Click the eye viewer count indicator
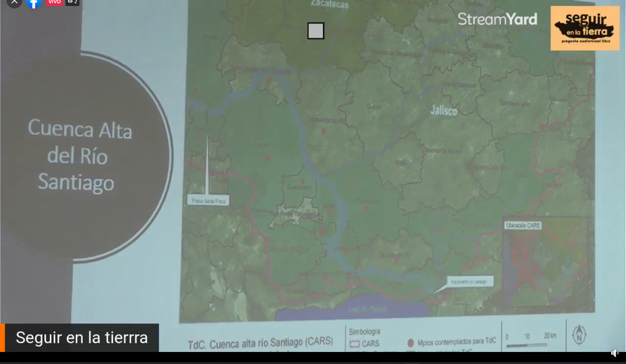 (x=72, y=2)
